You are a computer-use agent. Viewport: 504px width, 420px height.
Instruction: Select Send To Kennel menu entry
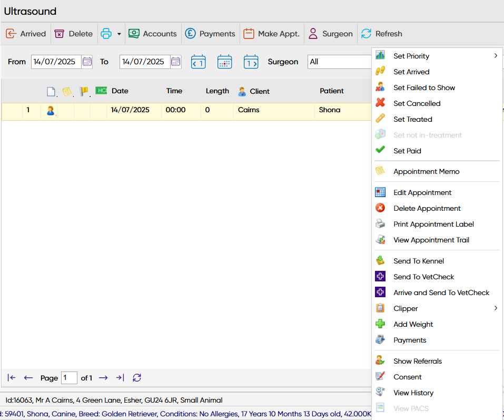(x=418, y=261)
